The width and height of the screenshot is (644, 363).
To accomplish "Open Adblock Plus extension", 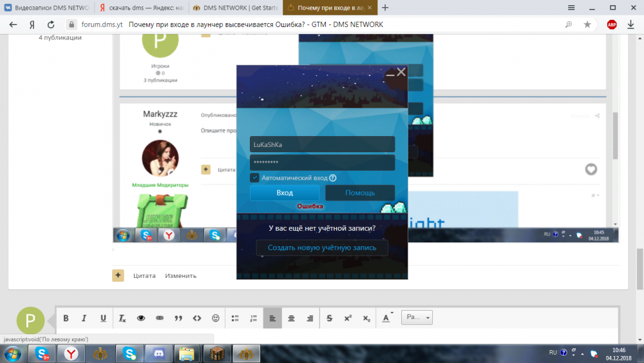I will [x=612, y=25].
